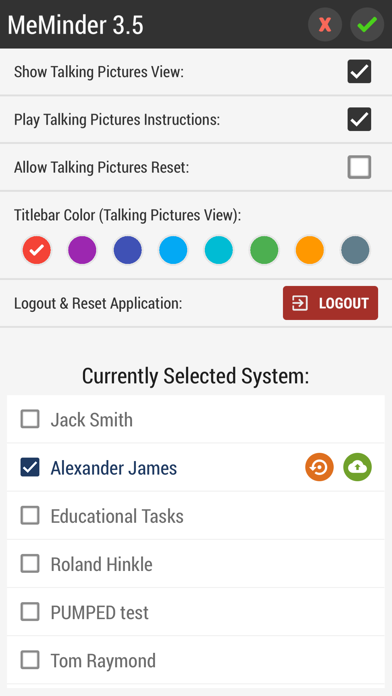Viewport: 392px width, 696px height.
Task: Disable Play Talking Pictures Instructions checkbox
Action: click(x=359, y=119)
